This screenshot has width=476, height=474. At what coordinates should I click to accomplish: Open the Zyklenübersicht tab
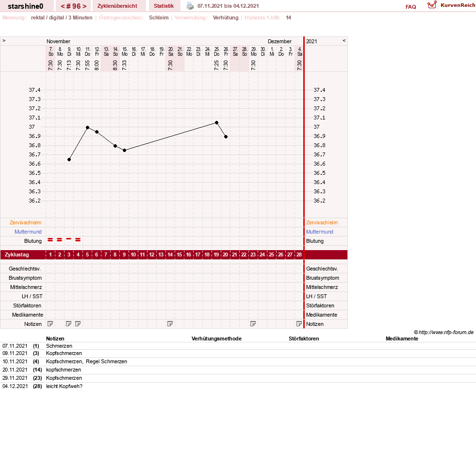point(117,6)
